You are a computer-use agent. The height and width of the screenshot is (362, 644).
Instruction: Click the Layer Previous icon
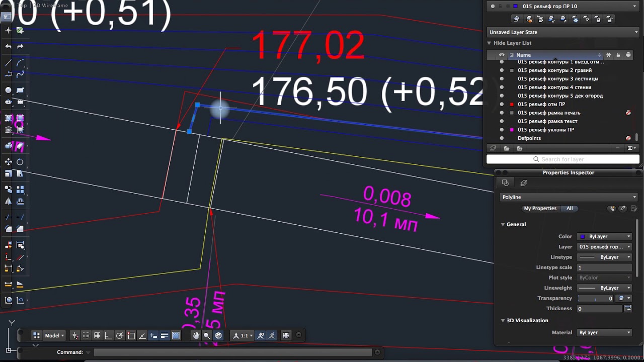[540, 19]
